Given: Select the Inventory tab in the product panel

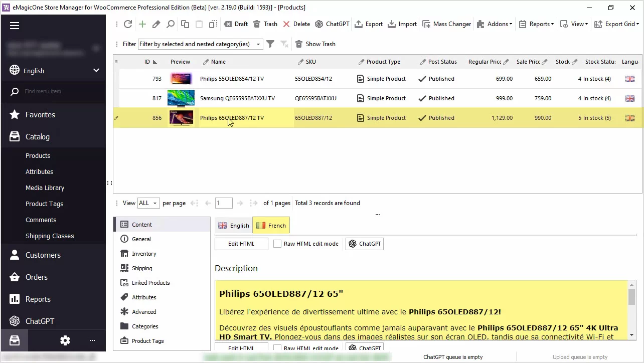Looking at the screenshot, I should pyautogui.click(x=144, y=254).
